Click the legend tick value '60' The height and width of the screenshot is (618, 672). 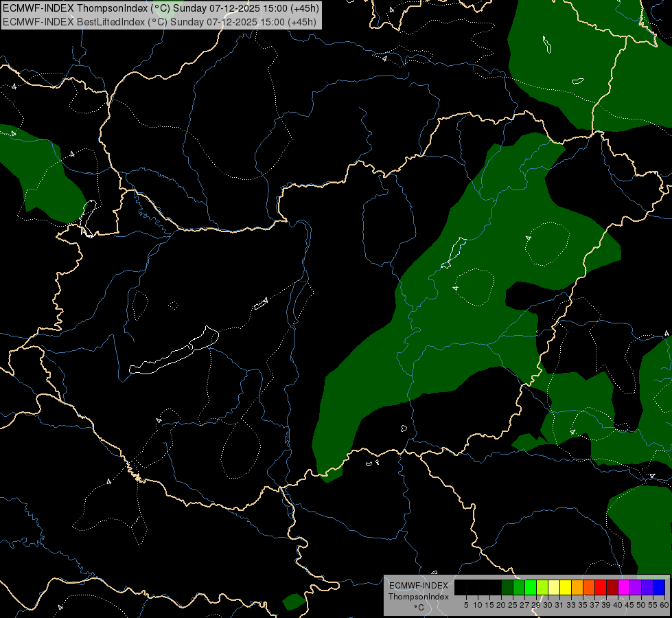tap(664, 605)
